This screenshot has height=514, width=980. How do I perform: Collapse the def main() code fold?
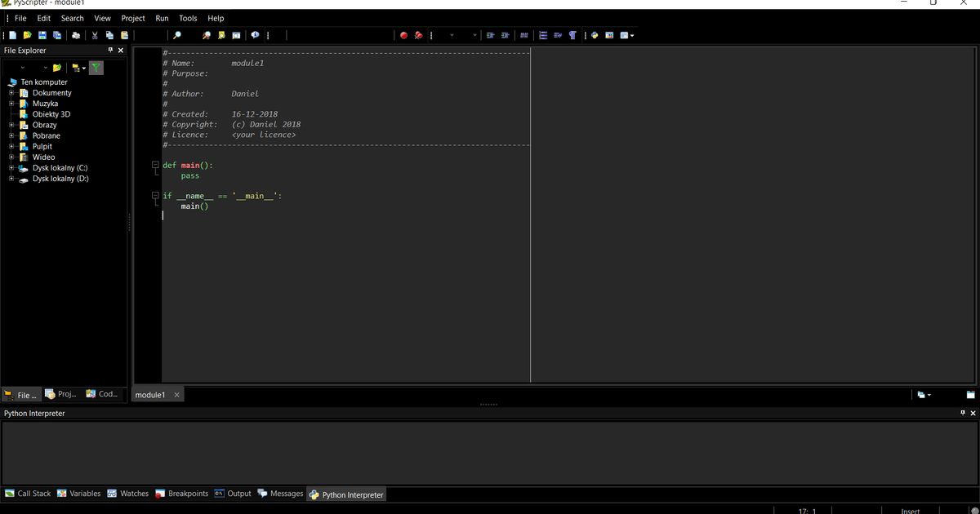pos(155,165)
